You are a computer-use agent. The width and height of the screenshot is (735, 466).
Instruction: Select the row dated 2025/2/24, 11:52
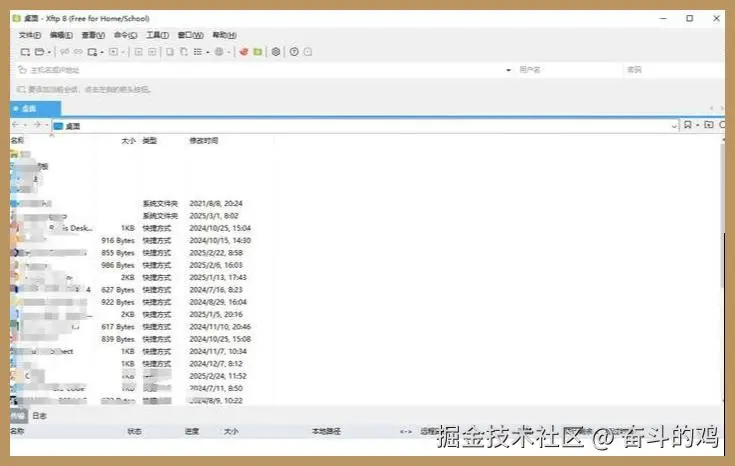[x=142, y=376]
